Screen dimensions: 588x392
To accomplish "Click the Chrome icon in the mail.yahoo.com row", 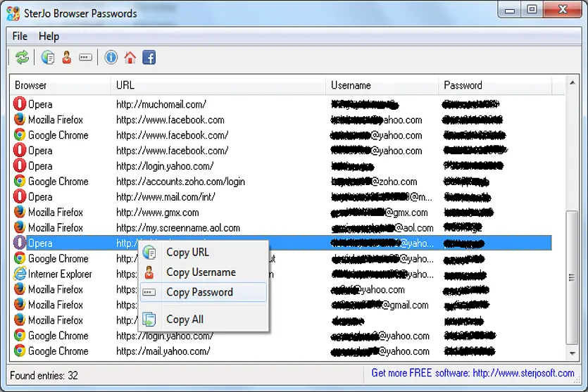I will [x=20, y=350].
